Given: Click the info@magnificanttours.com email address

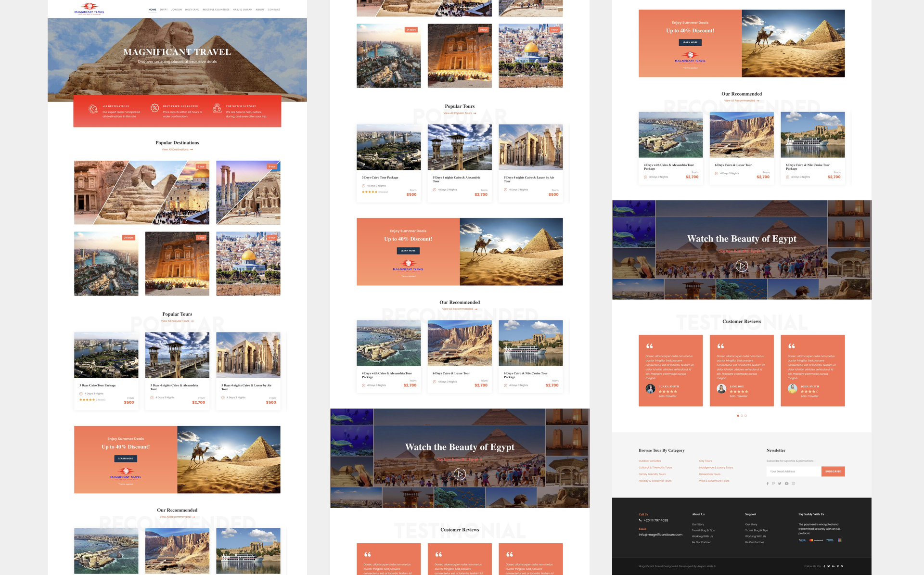Looking at the screenshot, I should (660, 535).
